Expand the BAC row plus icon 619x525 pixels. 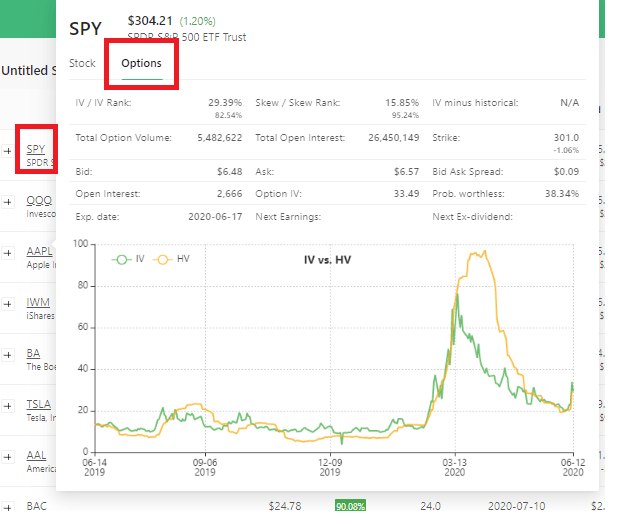pyautogui.click(x=8, y=508)
